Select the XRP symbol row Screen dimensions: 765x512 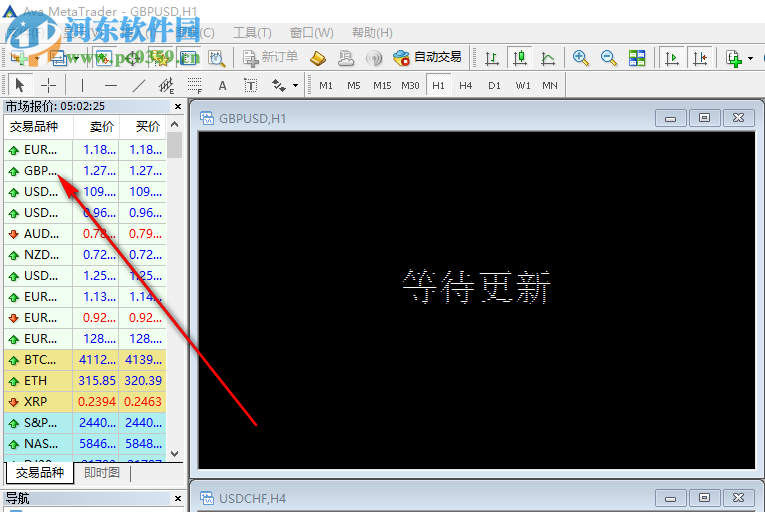point(85,402)
